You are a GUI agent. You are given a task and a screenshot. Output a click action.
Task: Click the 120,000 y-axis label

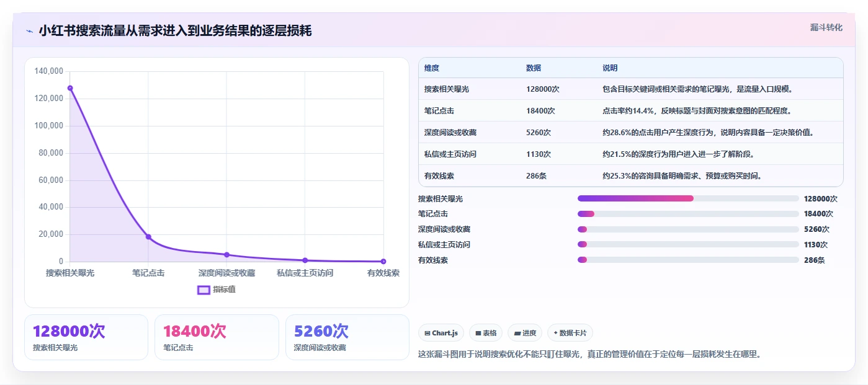pos(49,99)
